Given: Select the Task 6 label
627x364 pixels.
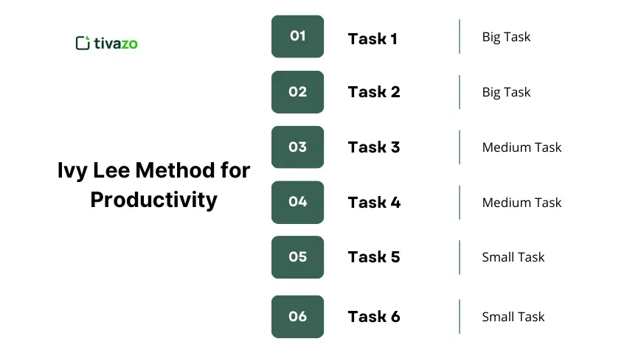Looking at the screenshot, I should 374,317.
